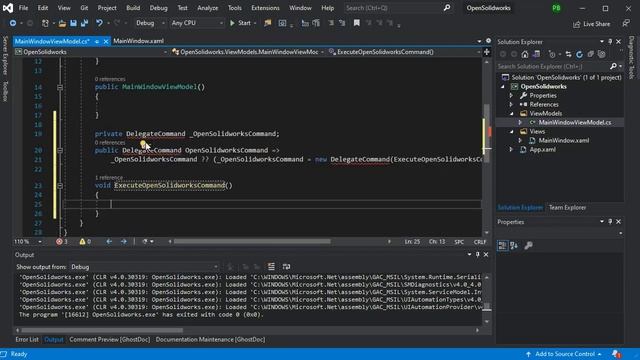
Task: Click the editor horizontal scrollbar thumb
Action: (x=252, y=242)
